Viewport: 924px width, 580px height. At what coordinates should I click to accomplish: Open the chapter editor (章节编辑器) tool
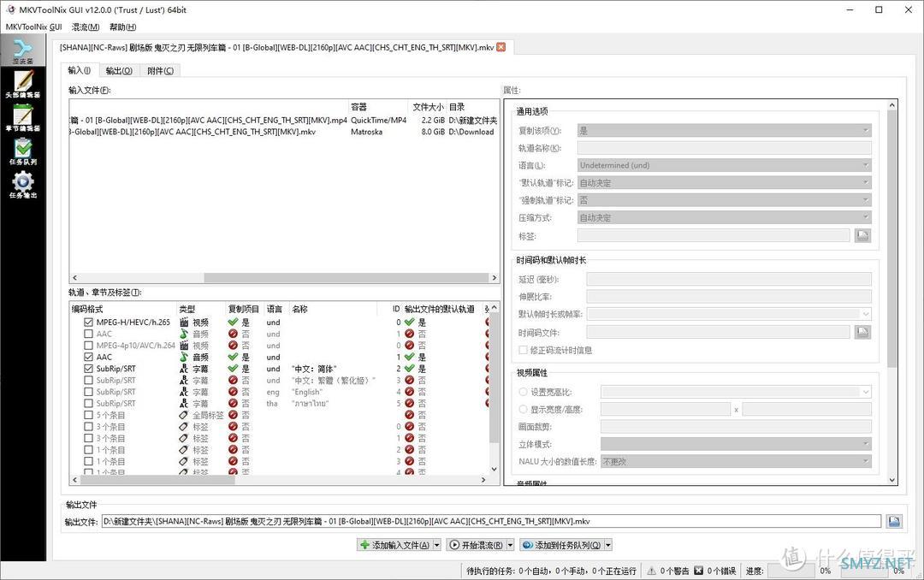(x=23, y=119)
